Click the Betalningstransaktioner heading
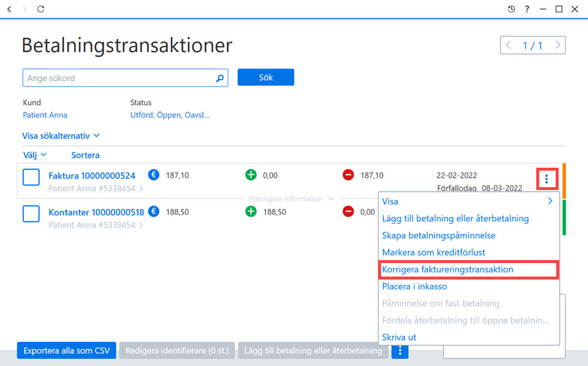Screen dimensions: 588x366 [127, 45]
